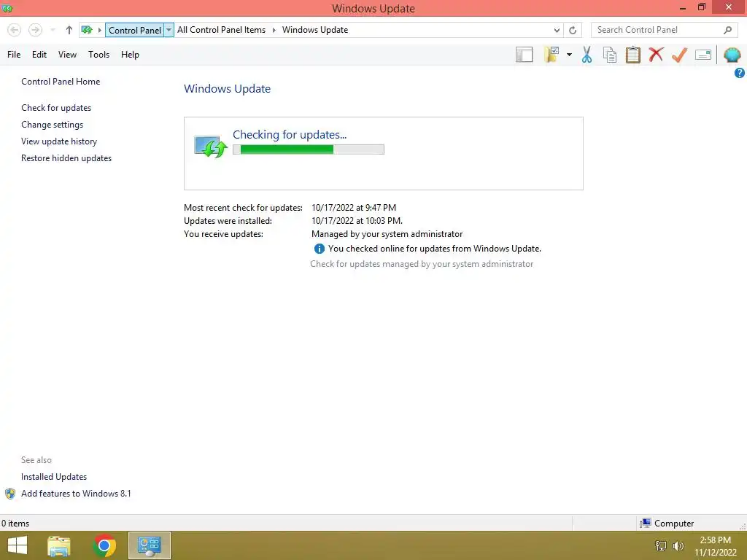
Task: Toggle the navigation pane layout icon
Action: [x=524, y=55]
